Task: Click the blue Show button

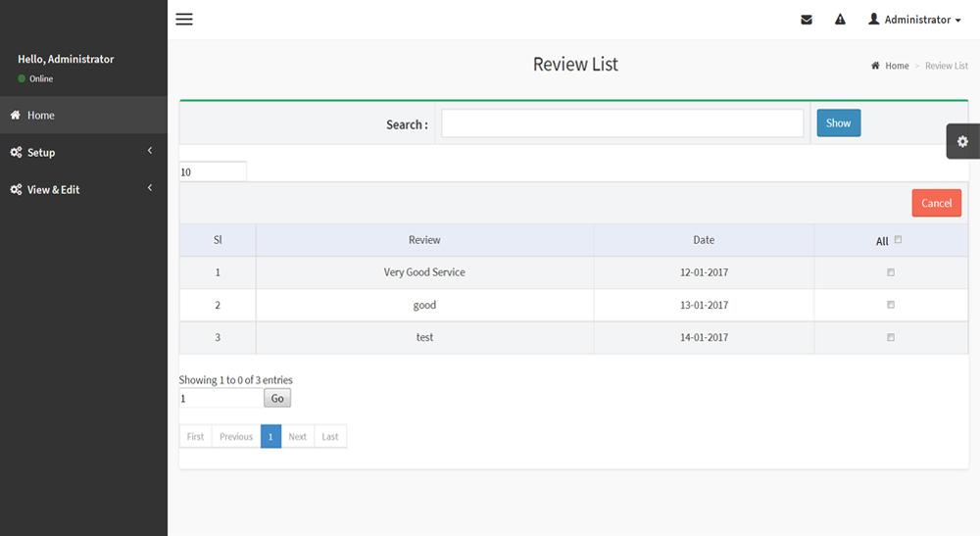Action: [x=839, y=123]
